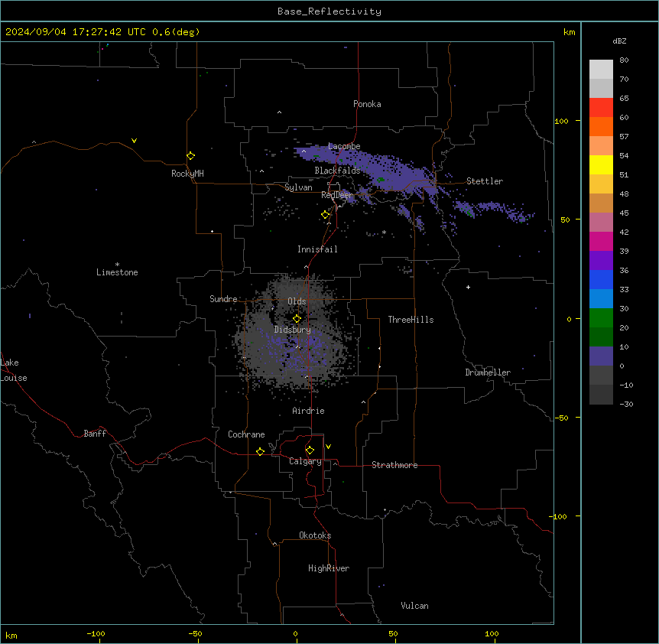Select the lightest gray 70-80 dBZ legend swatch
Viewport: 659px width, 644px height.
tap(601, 70)
